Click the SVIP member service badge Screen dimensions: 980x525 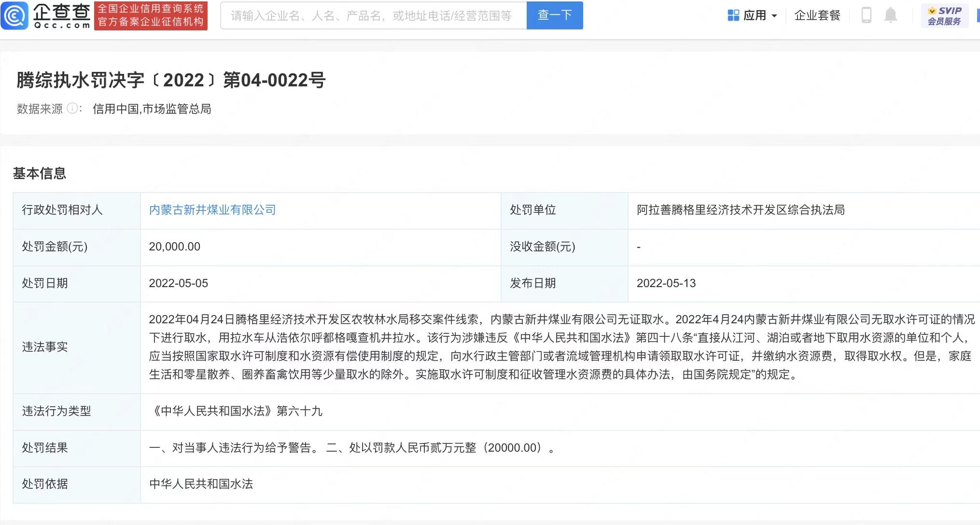pyautogui.click(x=945, y=15)
